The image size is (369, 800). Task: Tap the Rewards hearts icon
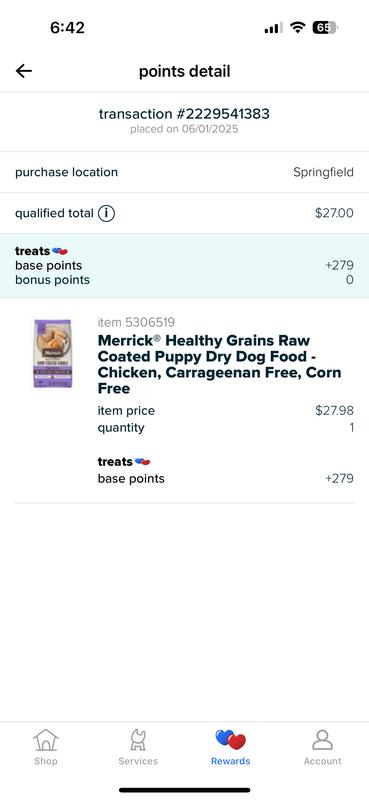(231, 739)
